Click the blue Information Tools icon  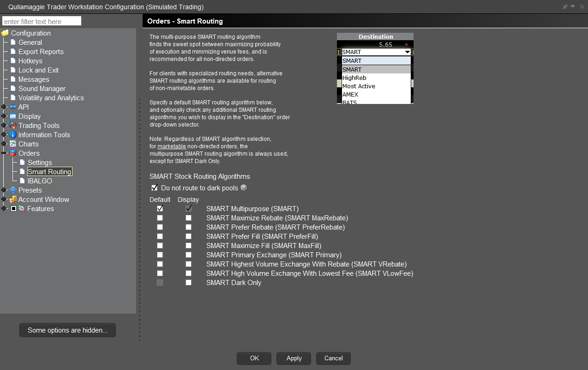point(13,135)
